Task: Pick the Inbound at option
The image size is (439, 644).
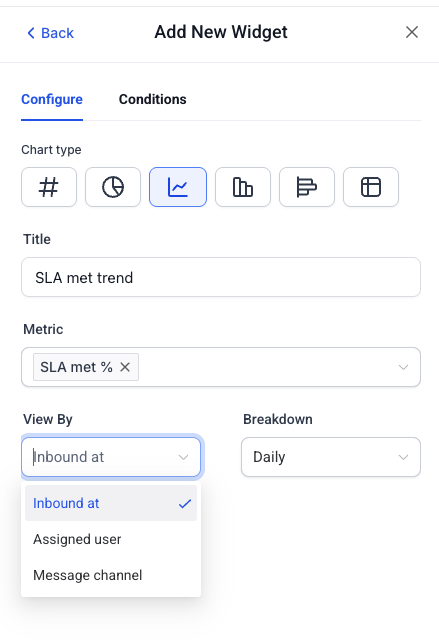Action: (111, 503)
